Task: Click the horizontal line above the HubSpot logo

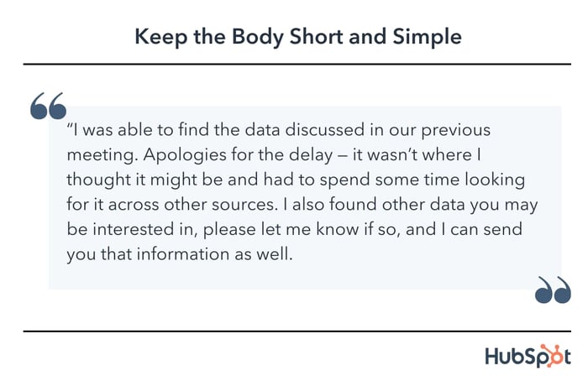Action: click(297, 331)
